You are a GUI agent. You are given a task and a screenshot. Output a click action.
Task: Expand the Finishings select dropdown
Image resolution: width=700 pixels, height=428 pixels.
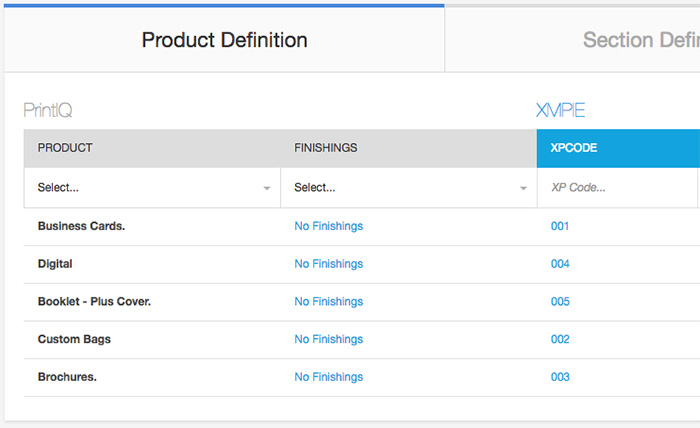408,188
